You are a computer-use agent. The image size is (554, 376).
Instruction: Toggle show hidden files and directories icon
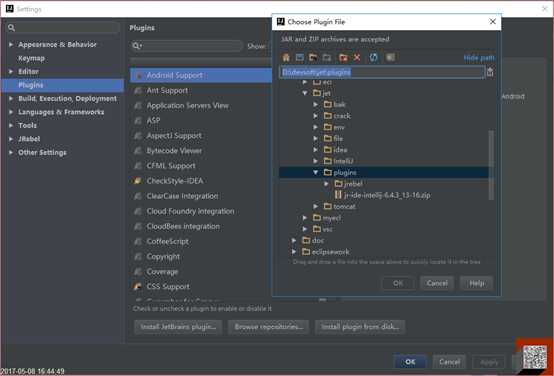click(390, 57)
